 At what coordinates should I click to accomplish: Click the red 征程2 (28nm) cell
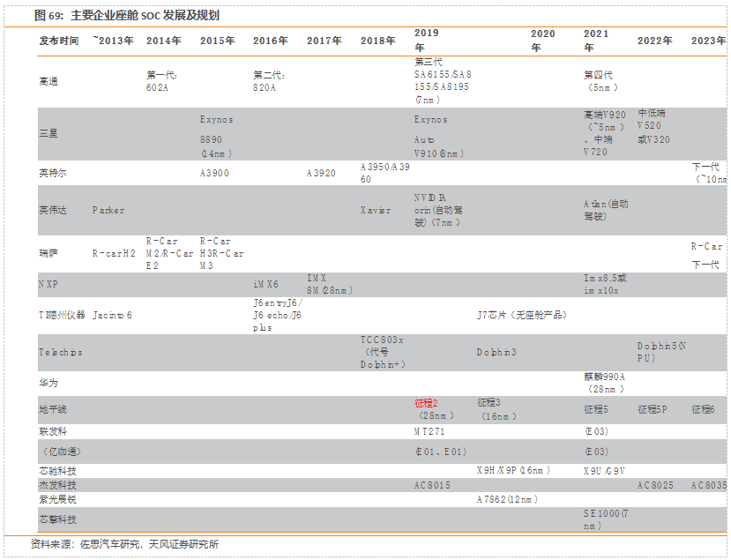434,409
